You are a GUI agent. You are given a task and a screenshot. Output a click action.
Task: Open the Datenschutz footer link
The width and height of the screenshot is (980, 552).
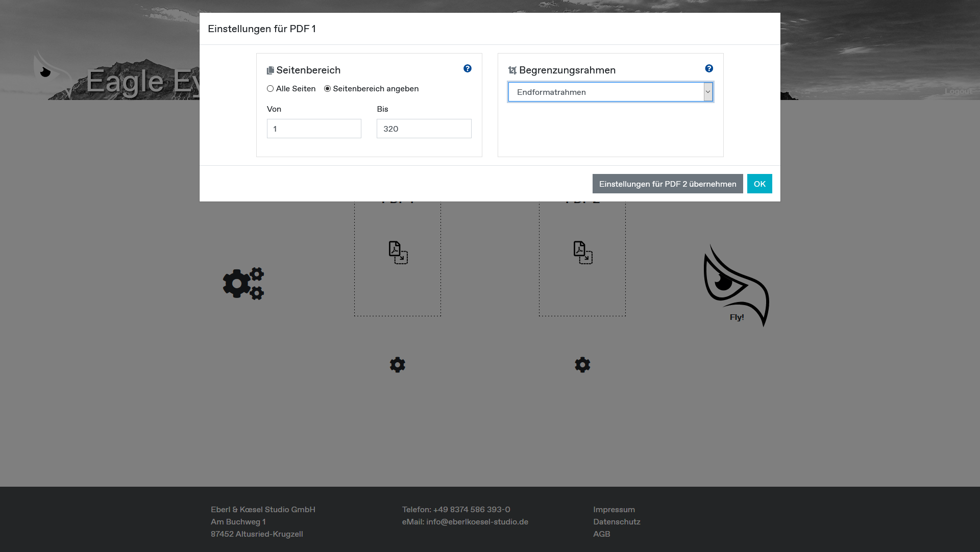(617, 522)
